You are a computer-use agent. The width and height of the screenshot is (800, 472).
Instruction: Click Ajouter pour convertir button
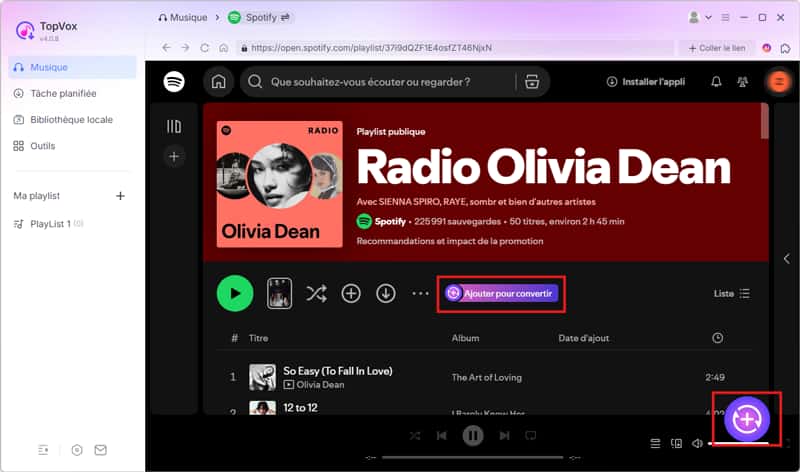502,293
